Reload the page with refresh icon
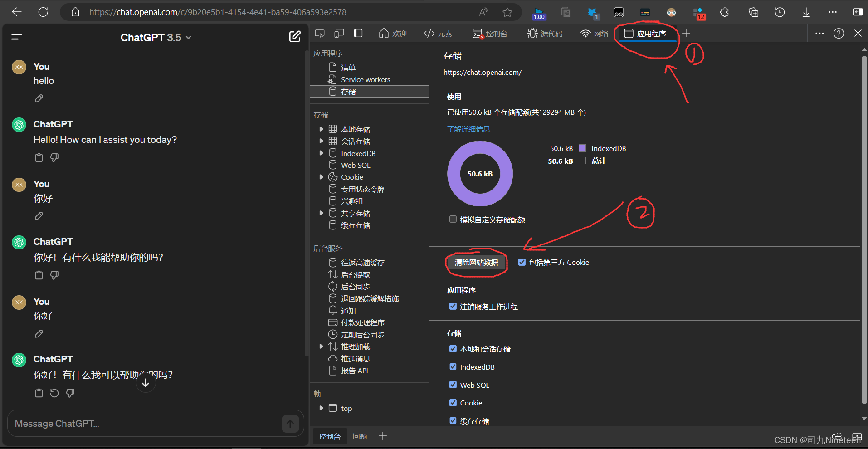The width and height of the screenshot is (868, 449). (x=43, y=12)
